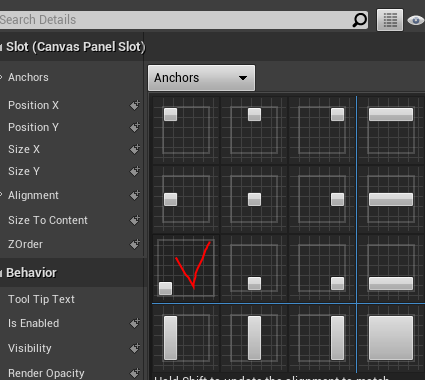Select right vertical stretch anchor preset
The width and height of the screenshot is (425, 380).
point(322,338)
